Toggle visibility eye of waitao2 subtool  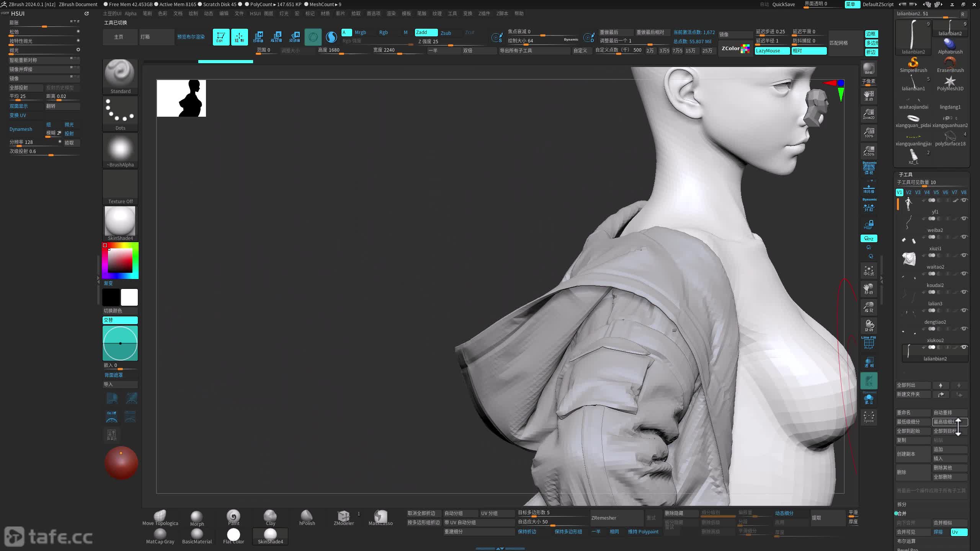[964, 255]
